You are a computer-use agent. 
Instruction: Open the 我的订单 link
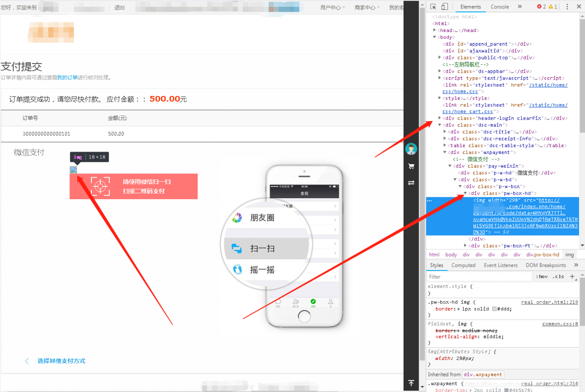tap(67, 78)
